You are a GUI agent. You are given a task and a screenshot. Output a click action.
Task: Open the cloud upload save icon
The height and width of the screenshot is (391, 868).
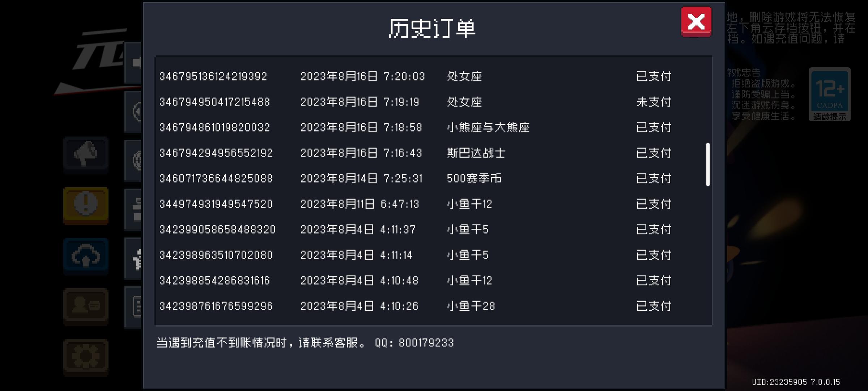pyautogui.click(x=86, y=256)
